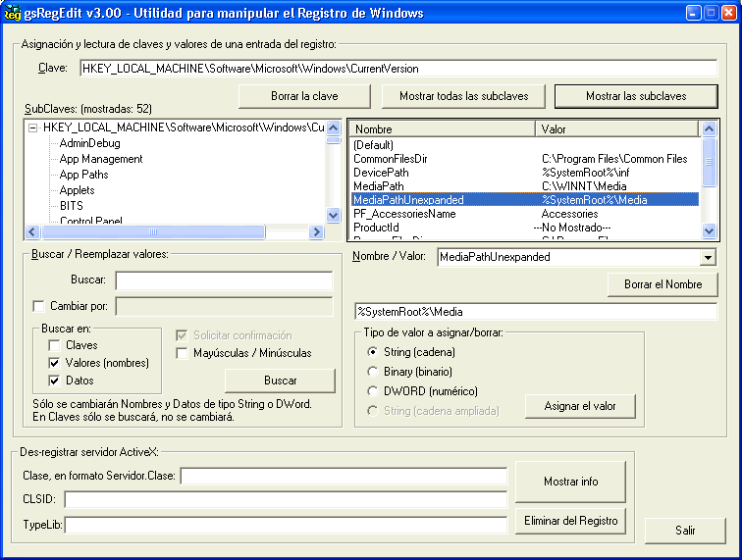Screen dimensions: 742x560
Task: Click the Nombre column header
Action: pos(442,129)
